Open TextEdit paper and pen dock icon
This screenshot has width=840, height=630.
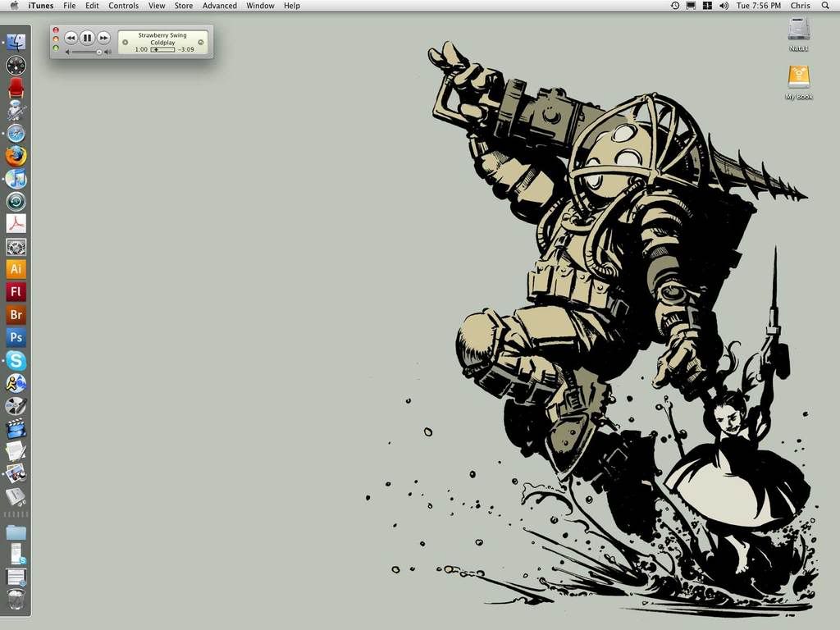click(16, 451)
